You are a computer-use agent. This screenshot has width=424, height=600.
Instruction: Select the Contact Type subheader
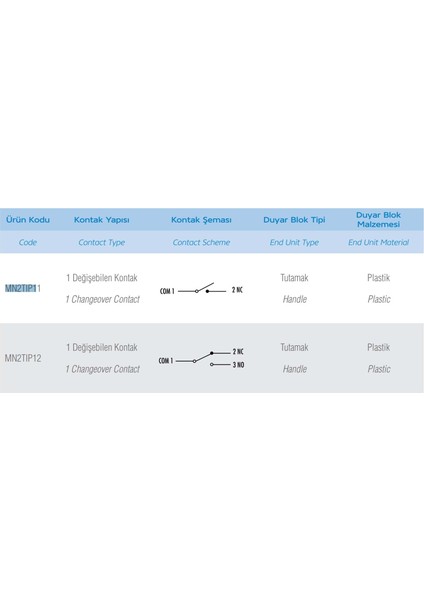pos(101,243)
